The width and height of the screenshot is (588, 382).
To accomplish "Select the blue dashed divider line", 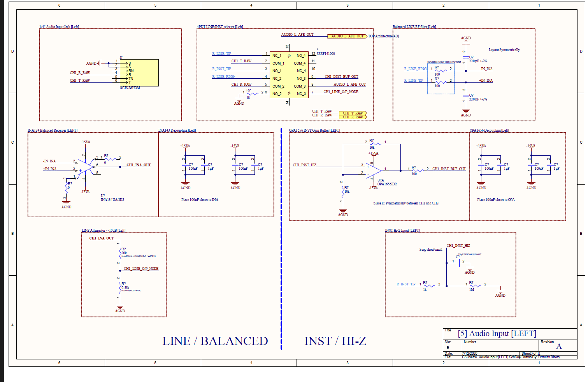I will point(281,238).
